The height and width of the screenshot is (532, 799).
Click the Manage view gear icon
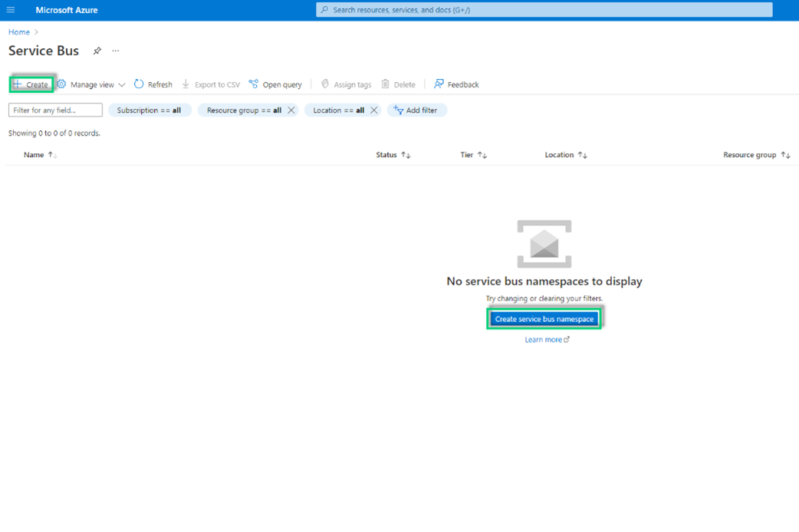[61, 84]
